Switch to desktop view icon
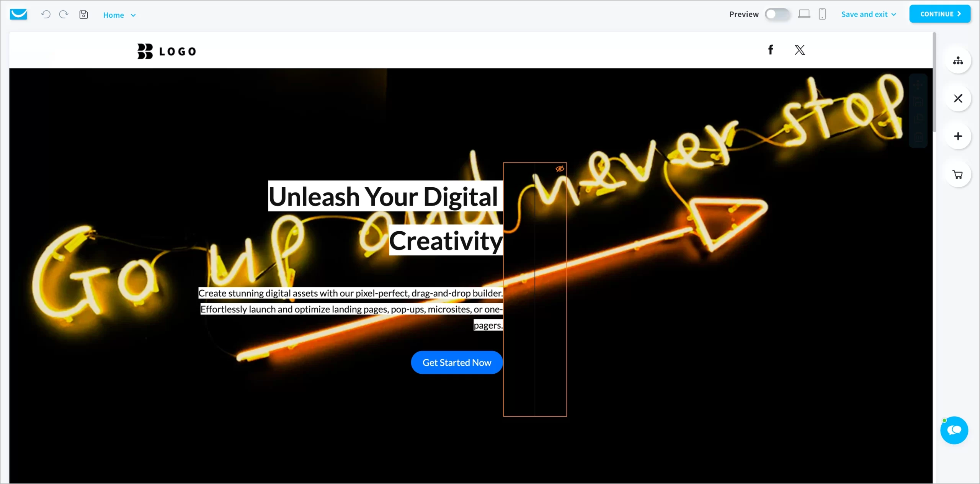The height and width of the screenshot is (484, 980). pyautogui.click(x=804, y=14)
